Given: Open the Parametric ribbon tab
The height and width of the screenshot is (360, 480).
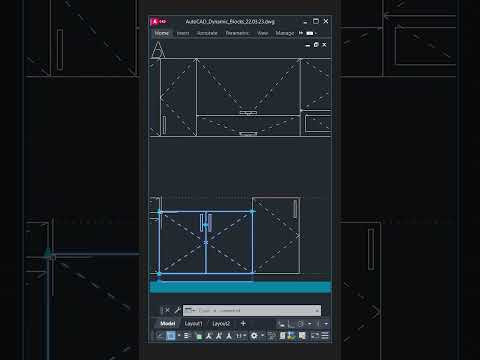Looking at the screenshot, I should [x=237, y=33].
